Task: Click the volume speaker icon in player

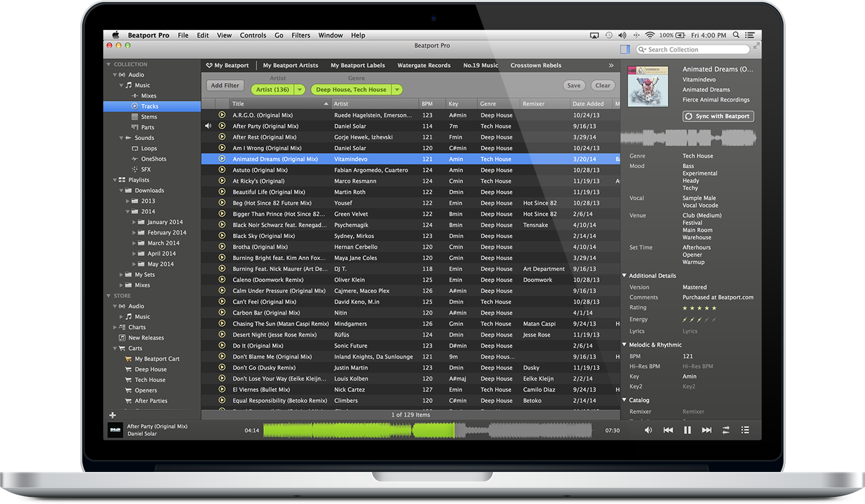Action: [x=648, y=430]
